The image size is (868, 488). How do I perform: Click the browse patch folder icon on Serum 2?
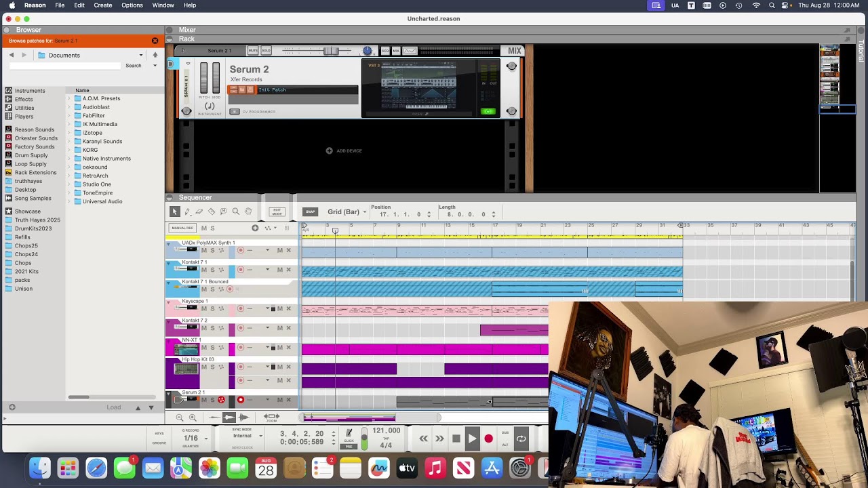point(242,89)
